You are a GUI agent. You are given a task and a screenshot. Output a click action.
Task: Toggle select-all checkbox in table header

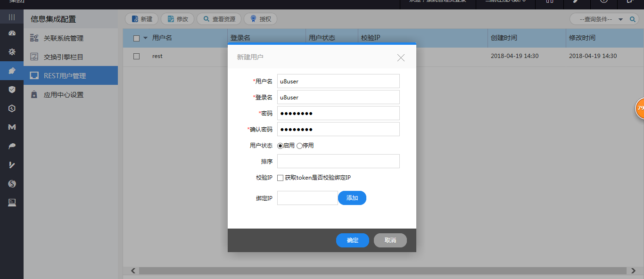point(137,38)
